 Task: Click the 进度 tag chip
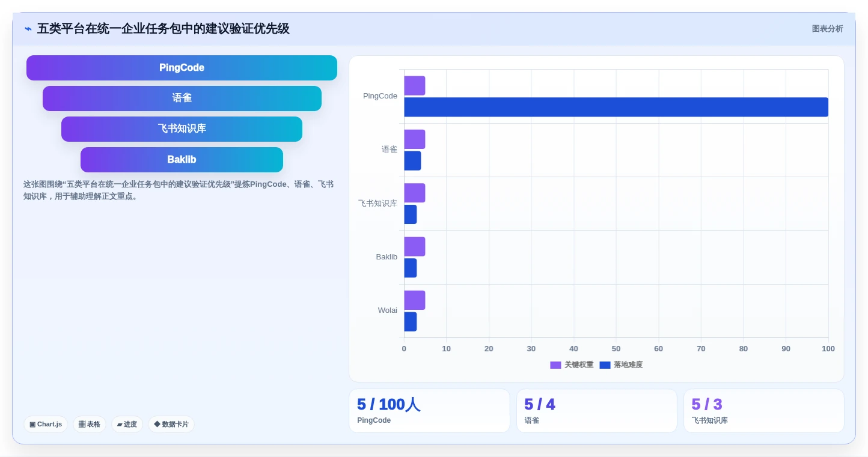click(x=127, y=424)
